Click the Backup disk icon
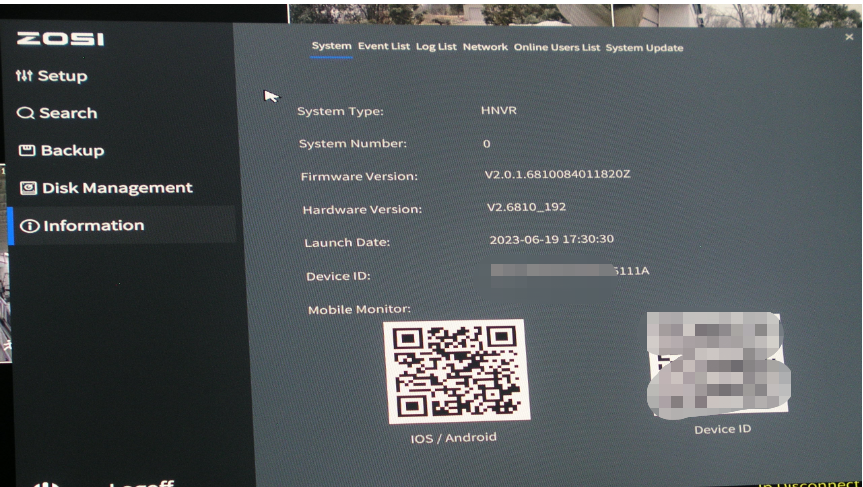This screenshot has height=487, width=863. click(27, 150)
